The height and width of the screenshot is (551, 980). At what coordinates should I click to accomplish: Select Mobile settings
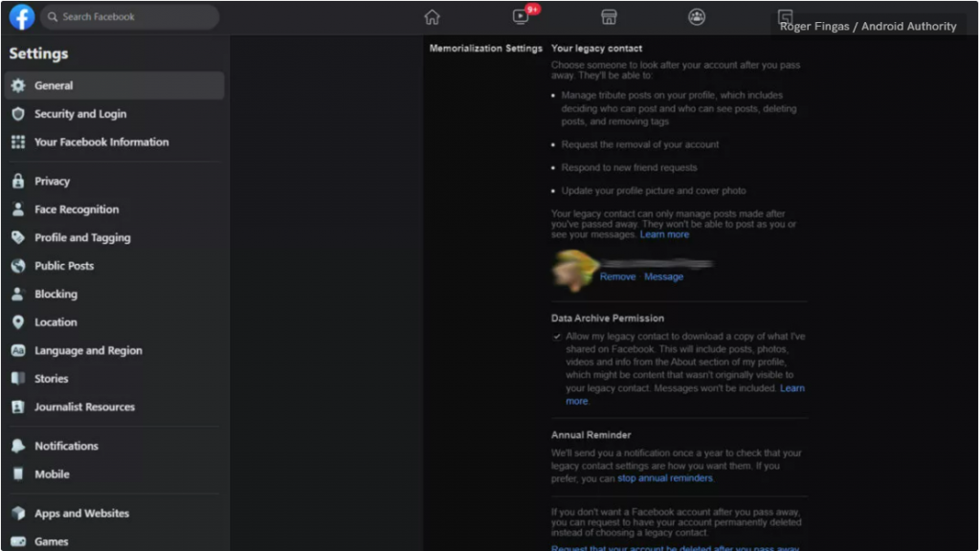[x=115, y=474]
